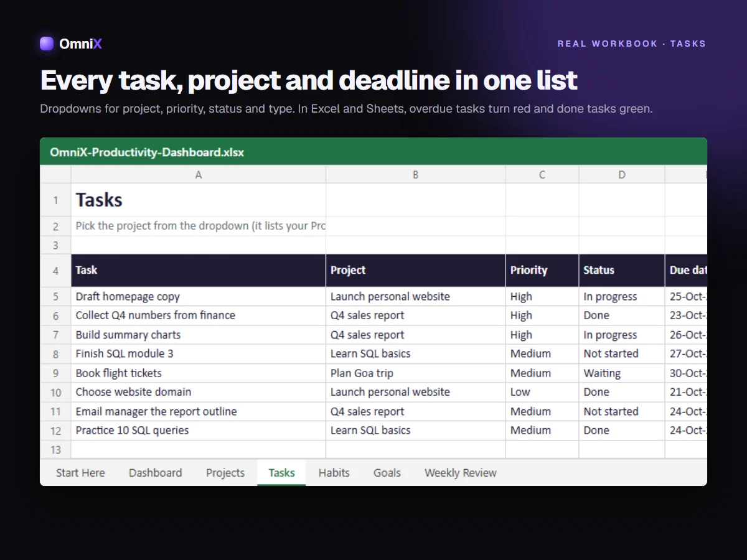Image resolution: width=747 pixels, height=560 pixels.
Task: Open priority dropdown for Draft homepage copy
Action: (x=542, y=297)
